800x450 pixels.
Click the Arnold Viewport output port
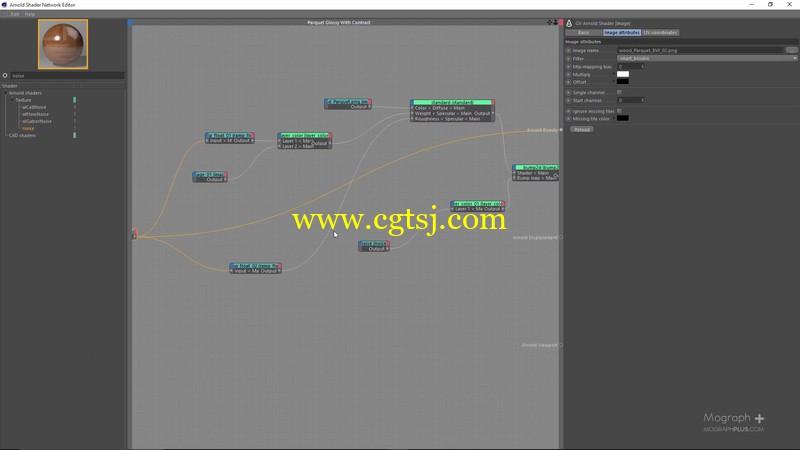(x=561, y=345)
